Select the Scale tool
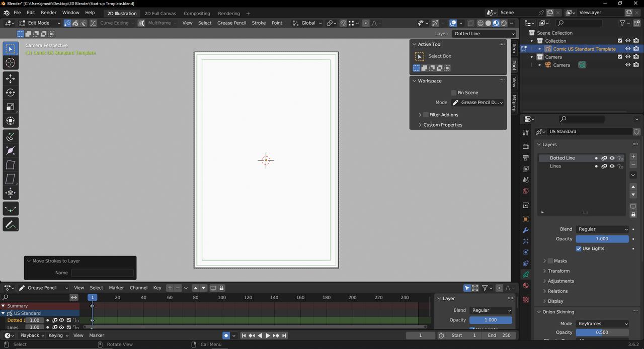The height and width of the screenshot is (349, 644). tap(10, 107)
